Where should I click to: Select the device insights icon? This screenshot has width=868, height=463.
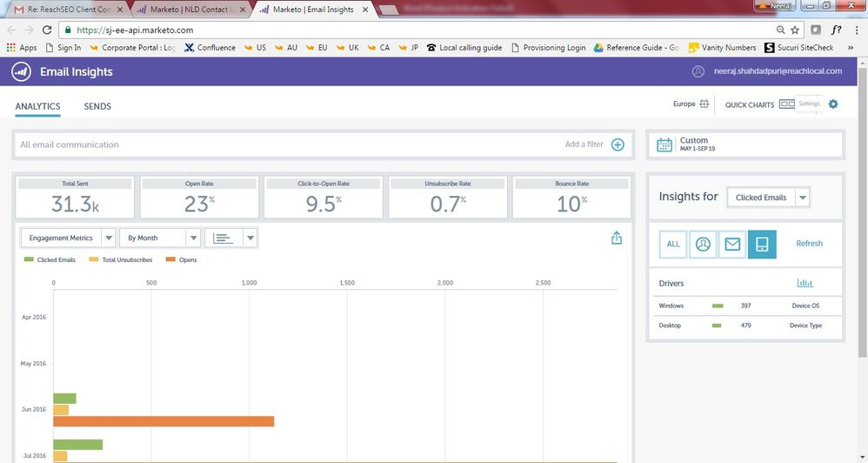(762, 245)
